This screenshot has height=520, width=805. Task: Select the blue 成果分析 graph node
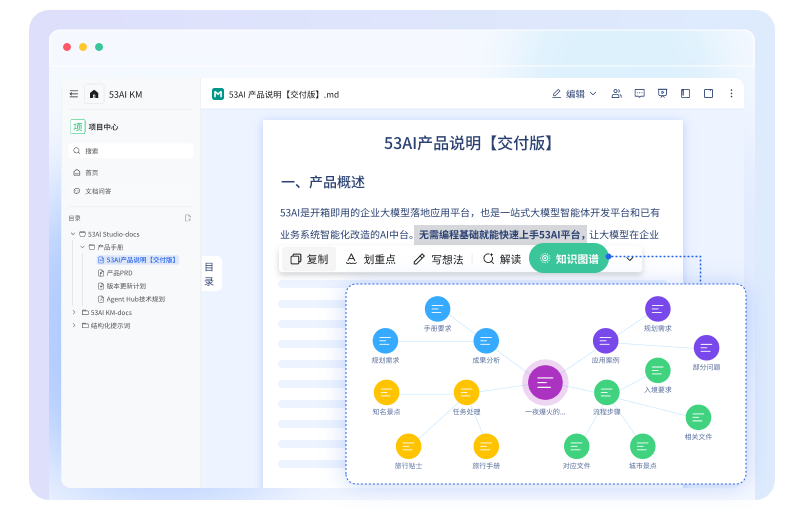[x=486, y=341]
